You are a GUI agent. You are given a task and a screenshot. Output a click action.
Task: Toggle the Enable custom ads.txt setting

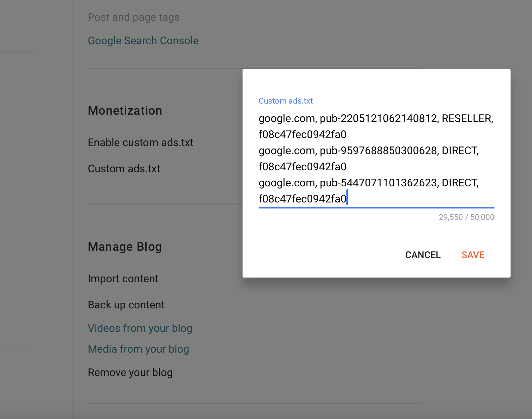coord(140,142)
